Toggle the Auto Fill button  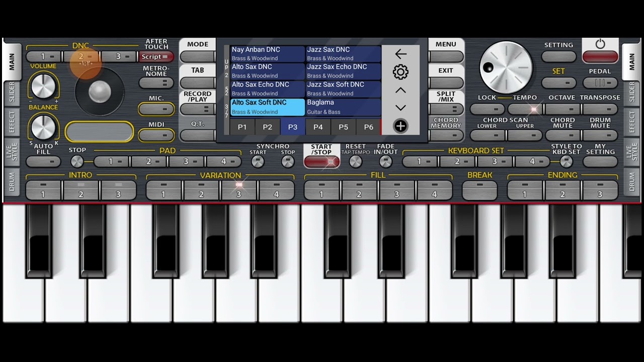click(43, 161)
